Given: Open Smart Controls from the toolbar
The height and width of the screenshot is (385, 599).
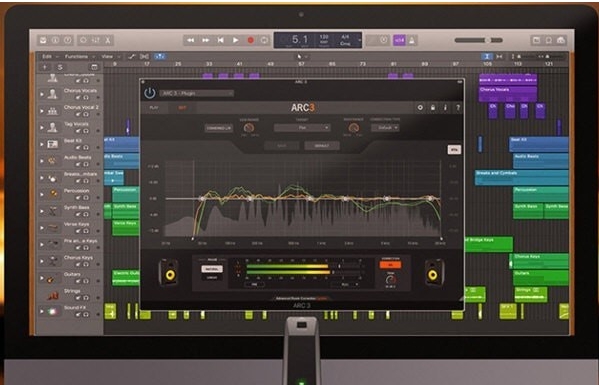Looking at the screenshot, I should (x=83, y=40).
